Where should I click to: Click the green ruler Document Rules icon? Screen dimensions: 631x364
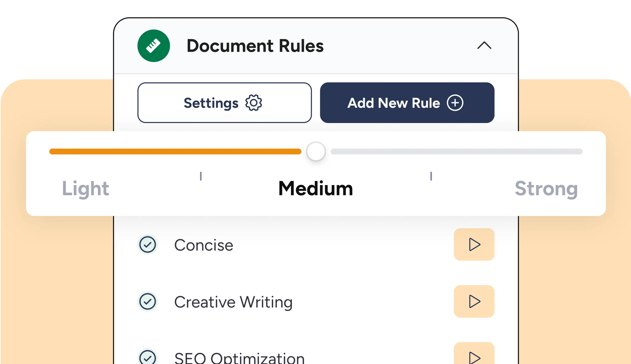(x=153, y=46)
